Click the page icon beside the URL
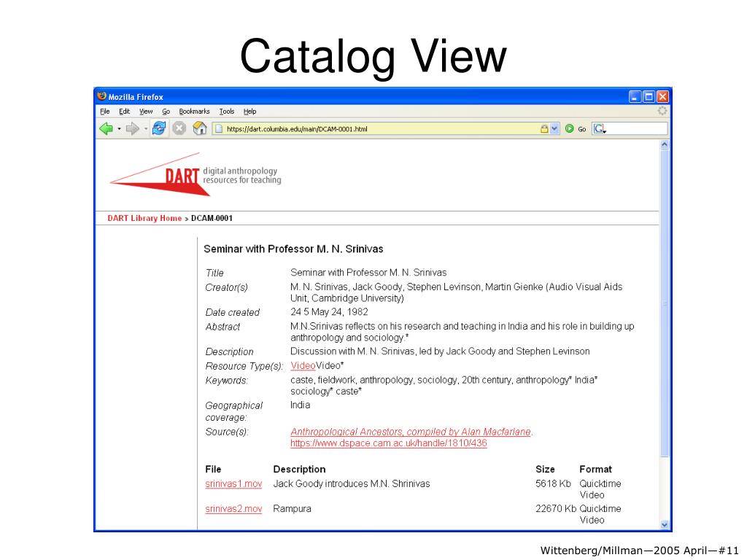This screenshot has width=747, height=560. coord(218,128)
